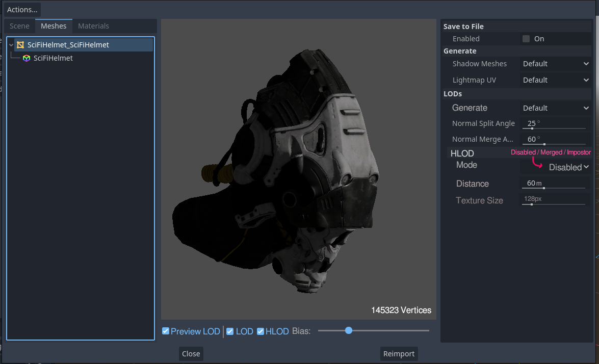Collapse the SciFiHelmet_SciFiHelmet tree node
Screen dimensions: 599x364
11,44
